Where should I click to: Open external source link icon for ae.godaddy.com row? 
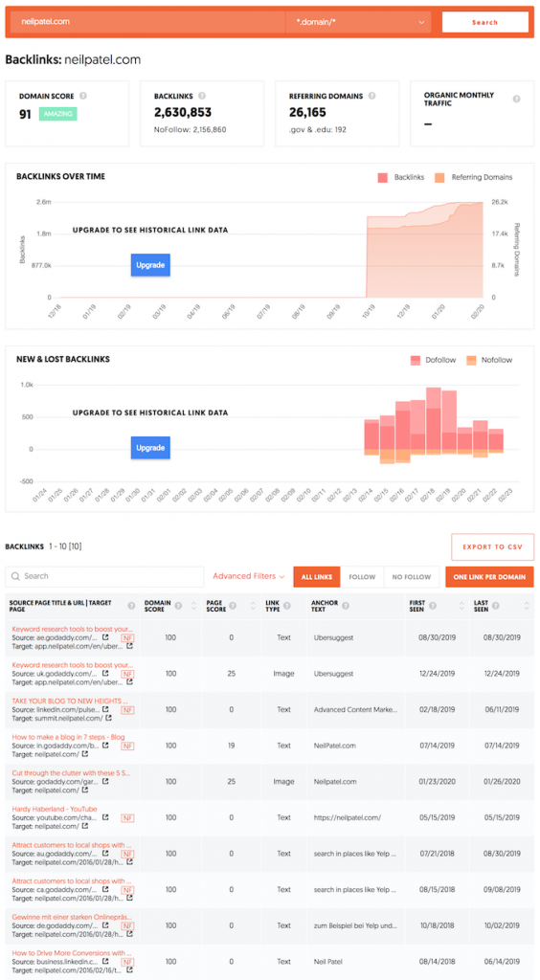[x=105, y=638]
